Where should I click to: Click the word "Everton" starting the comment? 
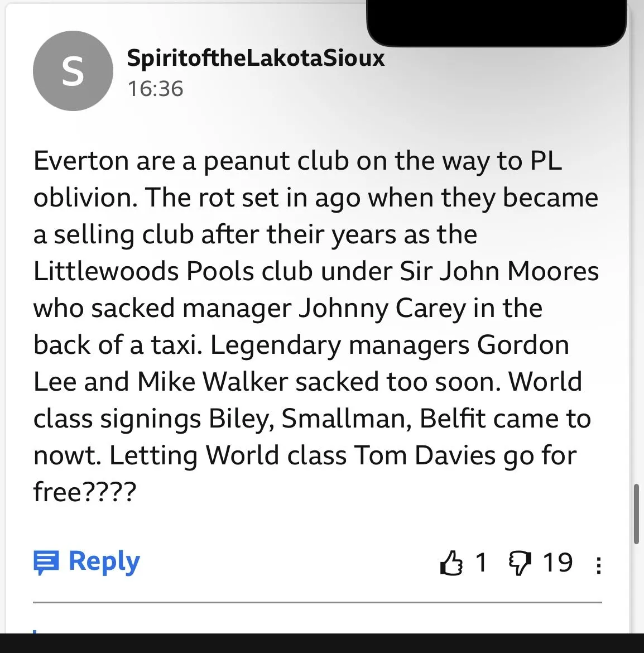coord(81,161)
